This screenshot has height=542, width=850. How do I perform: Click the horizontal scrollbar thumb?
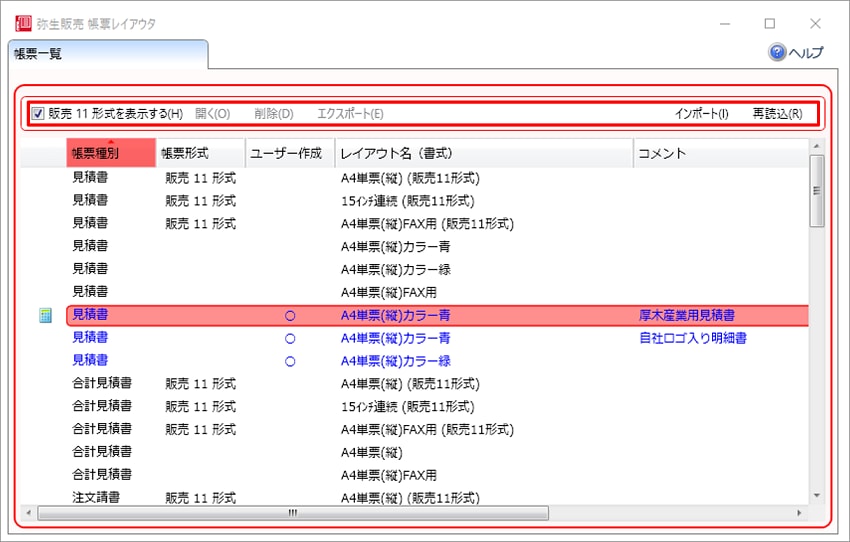pos(292,513)
